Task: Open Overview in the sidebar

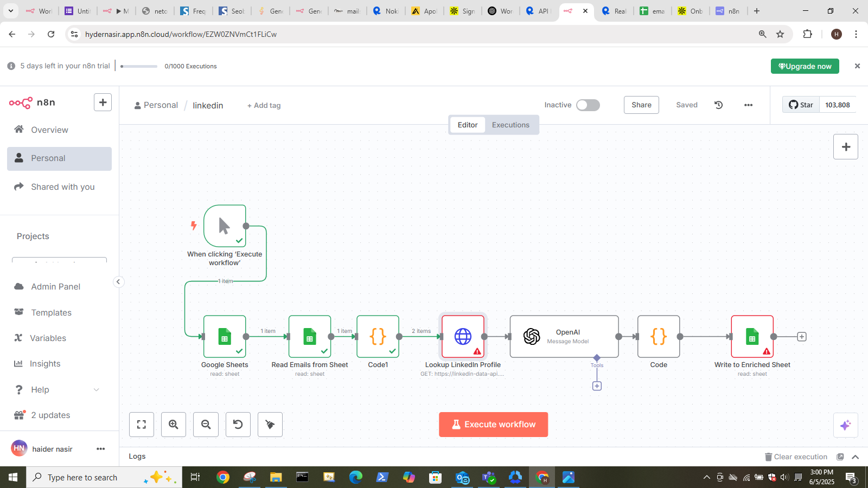Action: (59, 130)
